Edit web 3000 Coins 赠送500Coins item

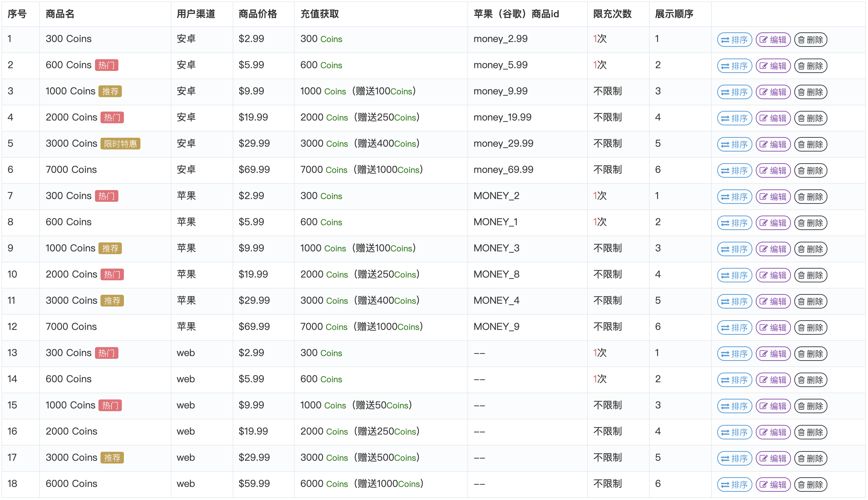(773, 458)
